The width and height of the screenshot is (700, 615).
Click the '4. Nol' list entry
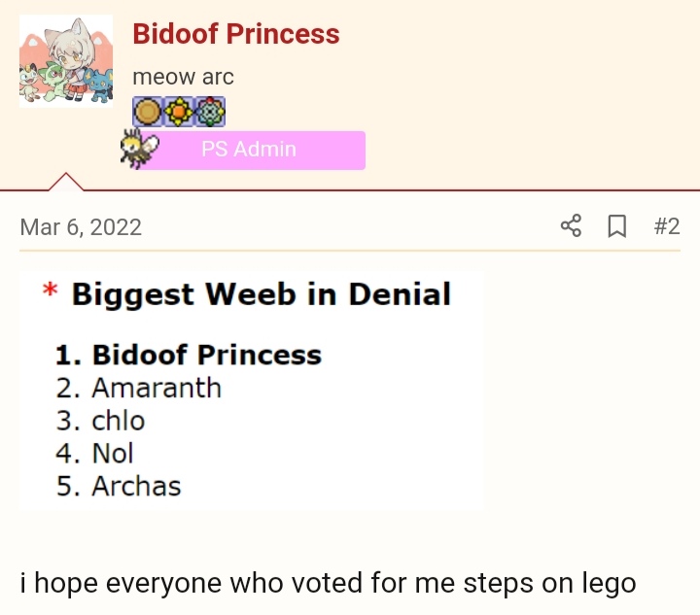point(94,453)
